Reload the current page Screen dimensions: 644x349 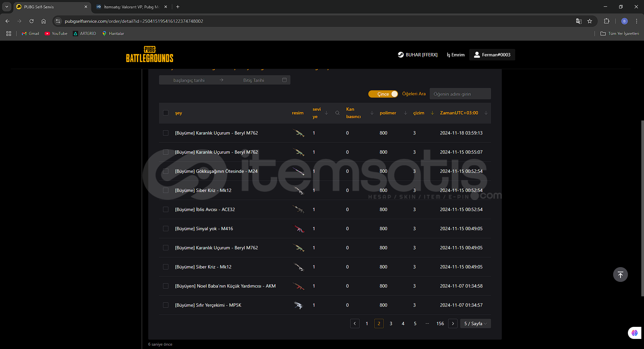tap(32, 21)
